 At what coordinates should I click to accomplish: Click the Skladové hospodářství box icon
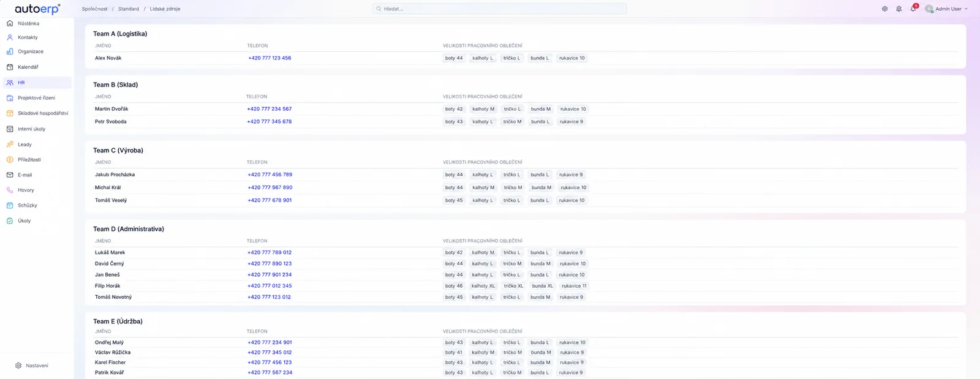coord(10,113)
